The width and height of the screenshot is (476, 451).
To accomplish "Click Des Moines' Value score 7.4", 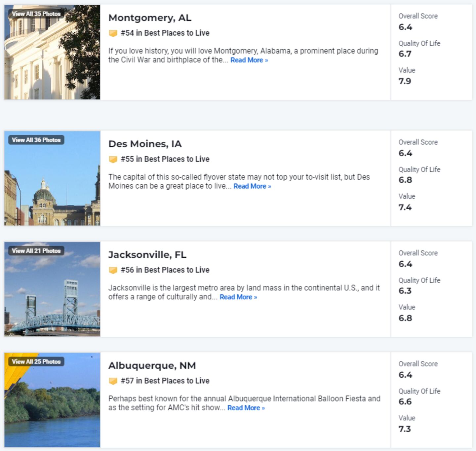I will [x=405, y=207].
